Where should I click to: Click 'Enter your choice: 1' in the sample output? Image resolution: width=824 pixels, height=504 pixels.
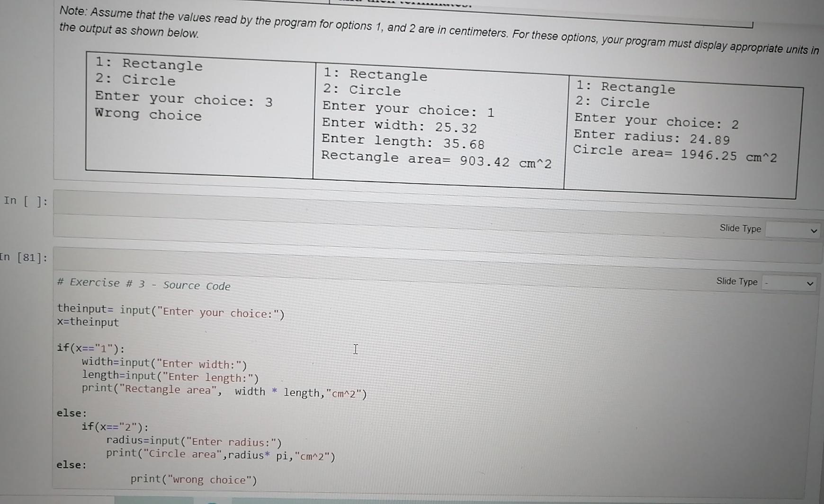(x=408, y=109)
